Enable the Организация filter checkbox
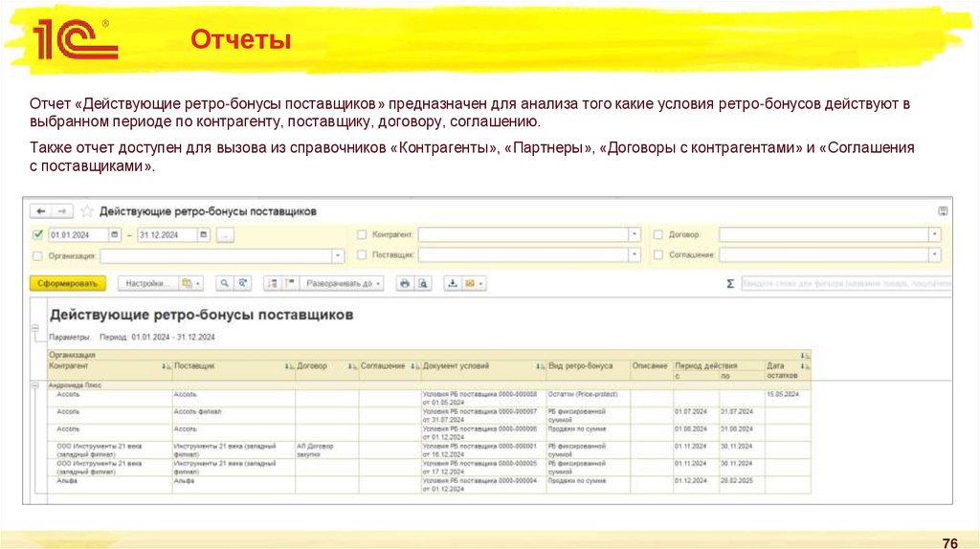Viewport: 980px width, 549px height. point(37,256)
